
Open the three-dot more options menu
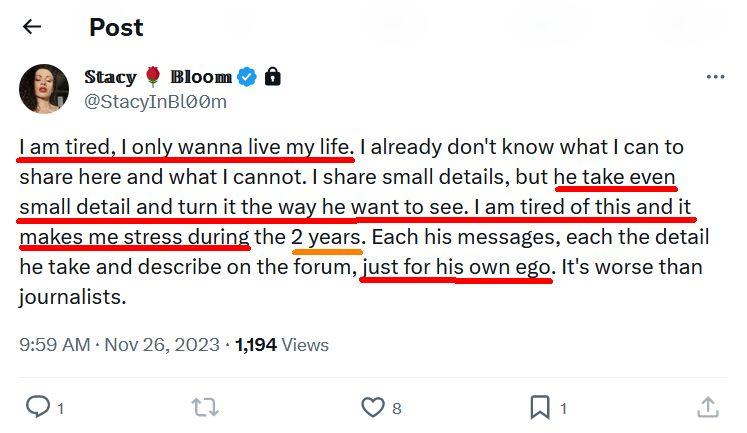tap(715, 77)
